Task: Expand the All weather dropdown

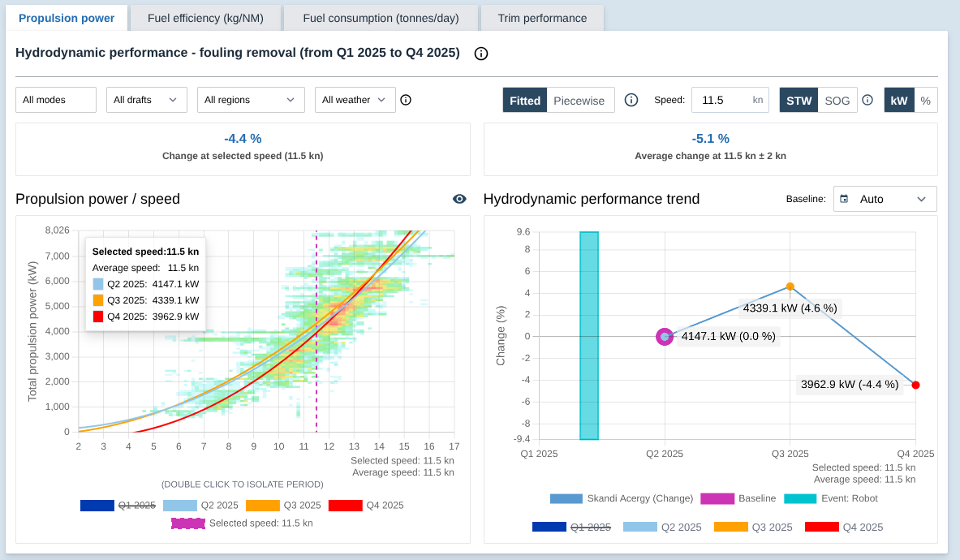Action: pyautogui.click(x=355, y=100)
